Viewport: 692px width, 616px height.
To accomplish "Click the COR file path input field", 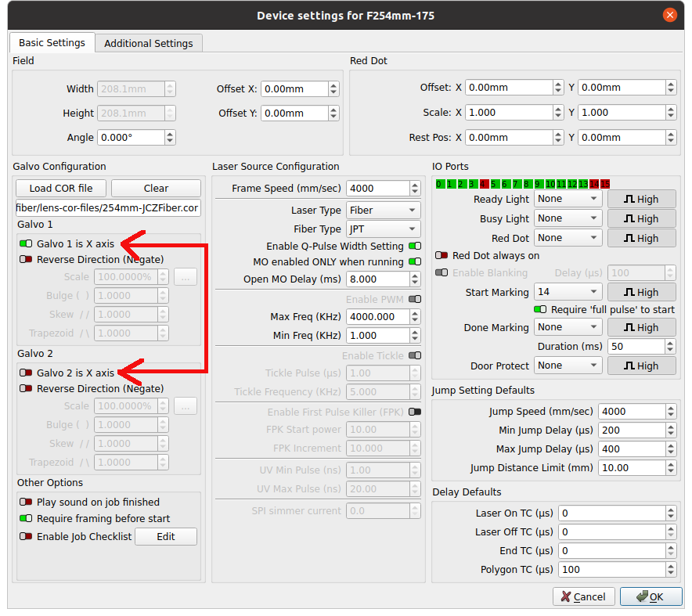I will tap(106, 207).
